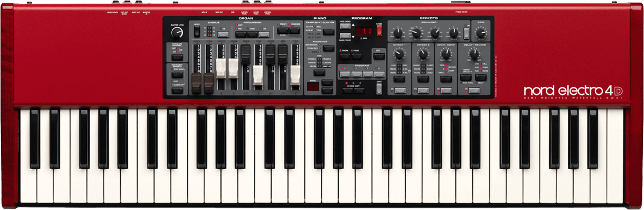Turn the Master Level knob
Image resolution: width=644 pixels, height=210 pixels.
click(177, 33)
